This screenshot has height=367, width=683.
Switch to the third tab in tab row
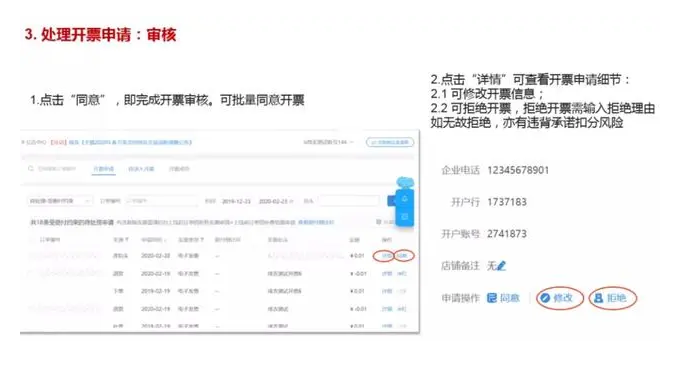(x=179, y=168)
